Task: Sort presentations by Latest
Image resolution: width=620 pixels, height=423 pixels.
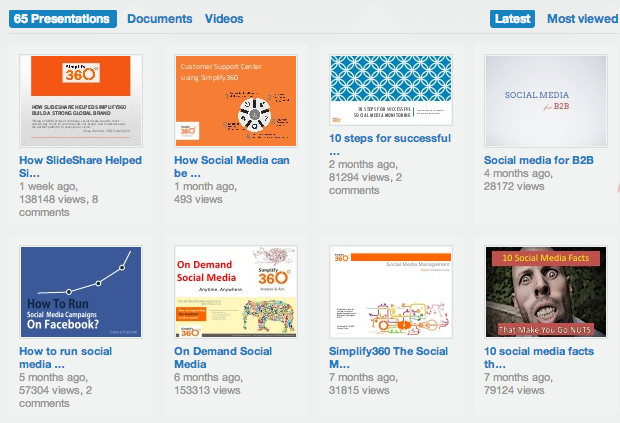Action: click(512, 19)
